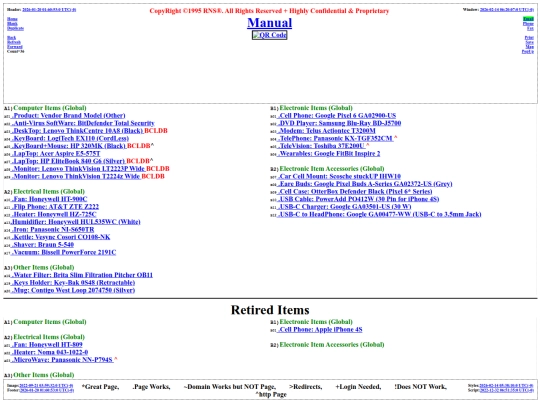Open Water Filter: Brita Slim Filtration Pitcher
The width and height of the screenshot is (540, 405).
(82, 275)
